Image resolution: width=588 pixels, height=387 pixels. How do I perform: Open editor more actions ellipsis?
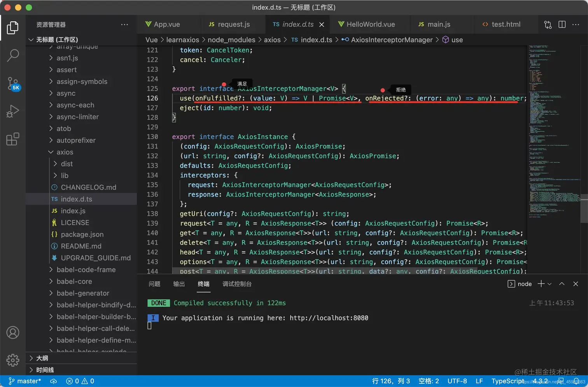point(576,25)
